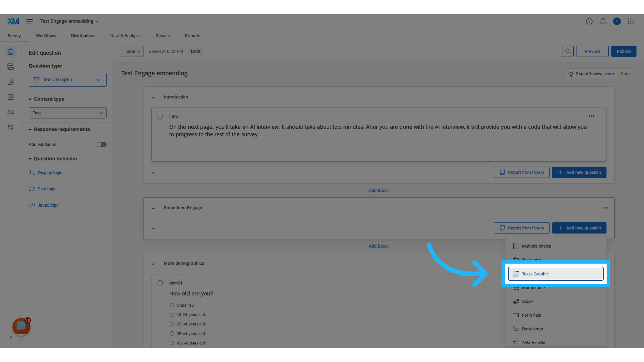Collapse the Embedded Engage block

click(153, 208)
